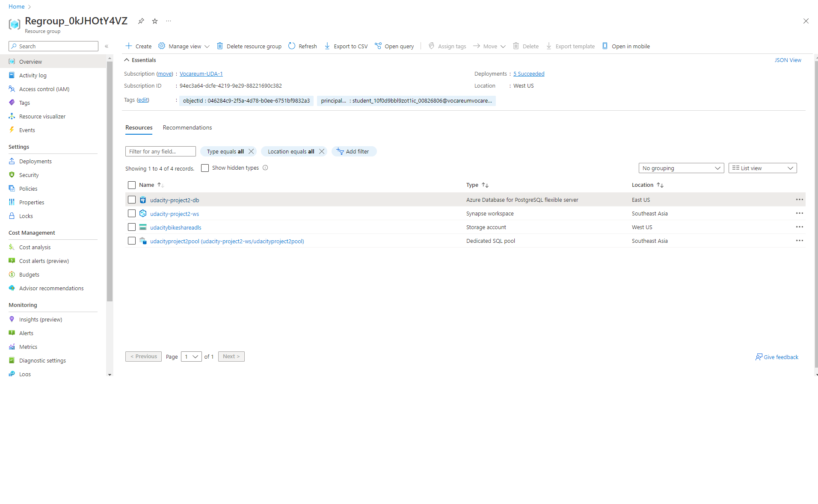Image resolution: width=818 pixels, height=504 pixels.
Task: Open the Manage view dropdown
Action: tap(184, 46)
